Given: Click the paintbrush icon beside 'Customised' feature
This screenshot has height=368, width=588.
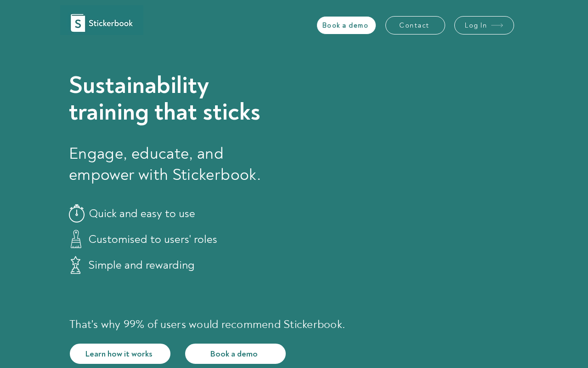Looking at the screenshot, I should tap(76, 239).
